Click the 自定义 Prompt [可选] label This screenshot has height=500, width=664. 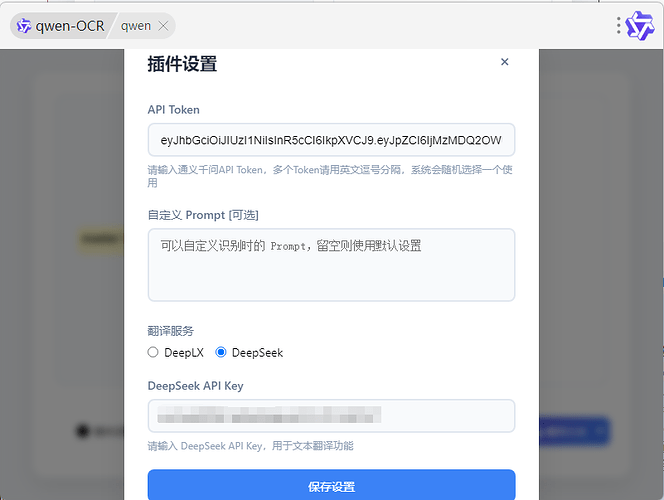pyautogui.click(x=203, y=215)
